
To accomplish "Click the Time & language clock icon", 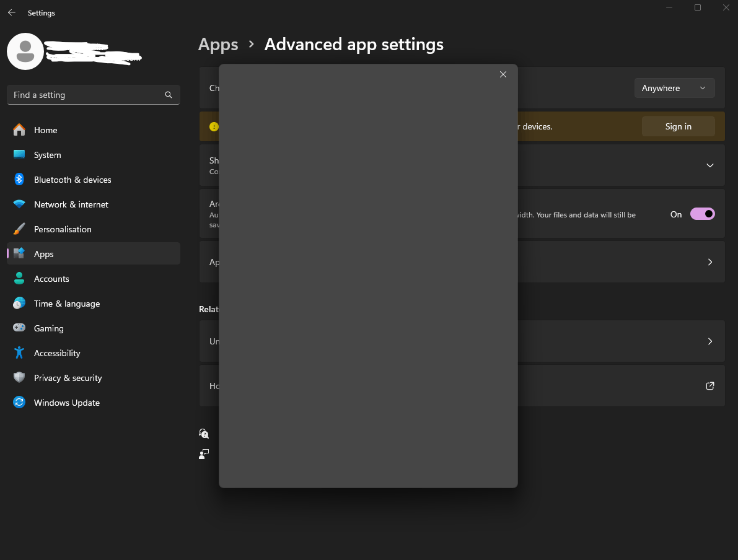I will [19, 303].
